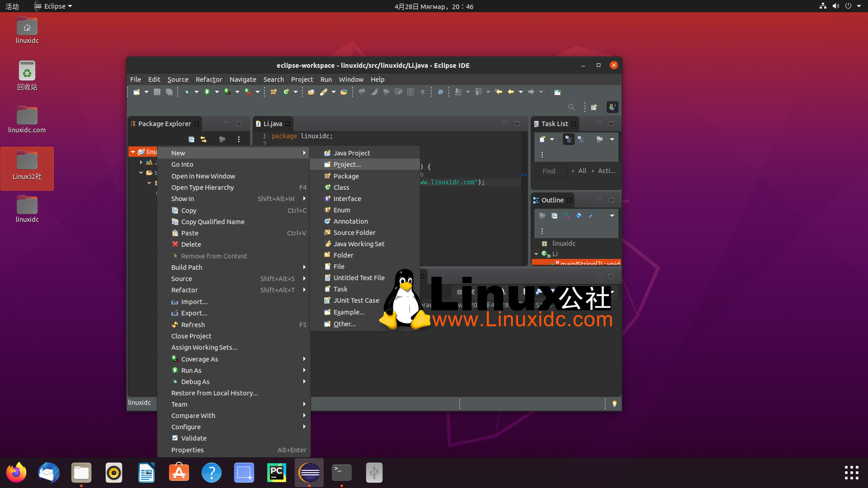The height and width of the screenshot is (488, 868).
Task: Click Collapse All in Package Explorer
Action: [x=191, y=139]
